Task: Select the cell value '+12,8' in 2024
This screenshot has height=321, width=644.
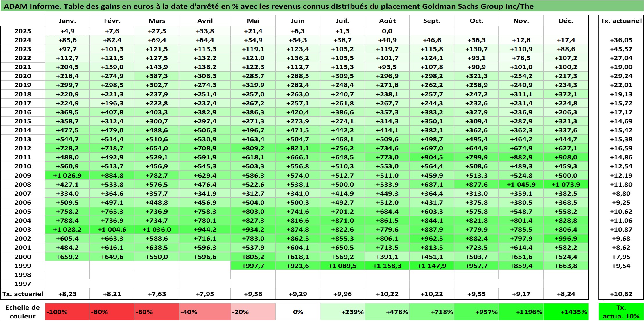Action: tap(521, 40)
